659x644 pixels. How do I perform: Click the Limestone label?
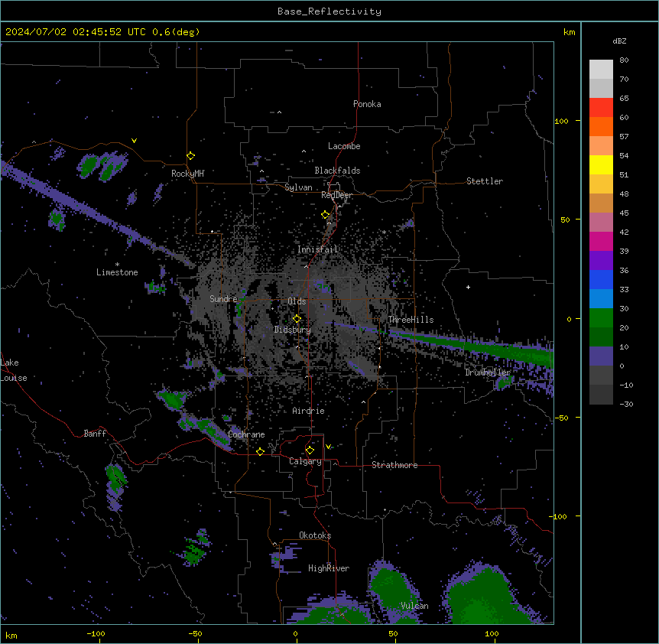[117, 272]
